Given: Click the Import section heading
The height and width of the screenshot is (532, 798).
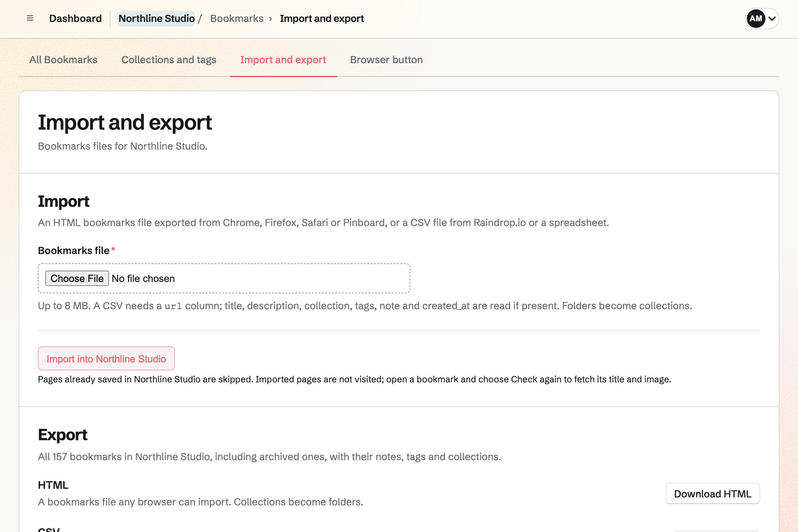Looking at the screenshot, I should [x=64, y=201].
